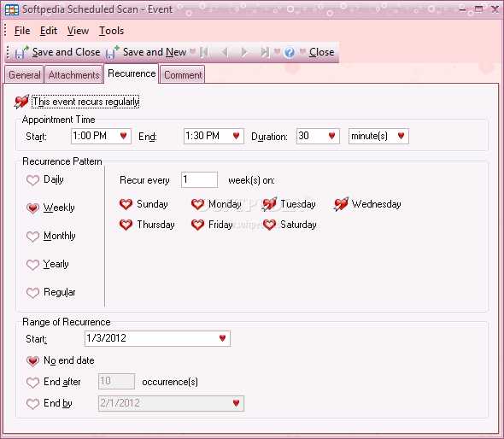Open the Edit menu
Screen dimensions: 504x439
49,31
